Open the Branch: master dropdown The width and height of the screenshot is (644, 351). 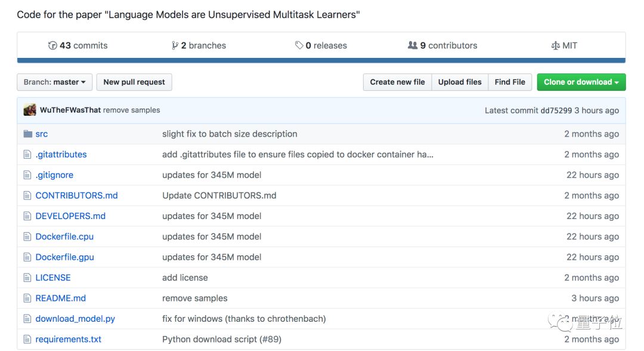click(54, 82)
